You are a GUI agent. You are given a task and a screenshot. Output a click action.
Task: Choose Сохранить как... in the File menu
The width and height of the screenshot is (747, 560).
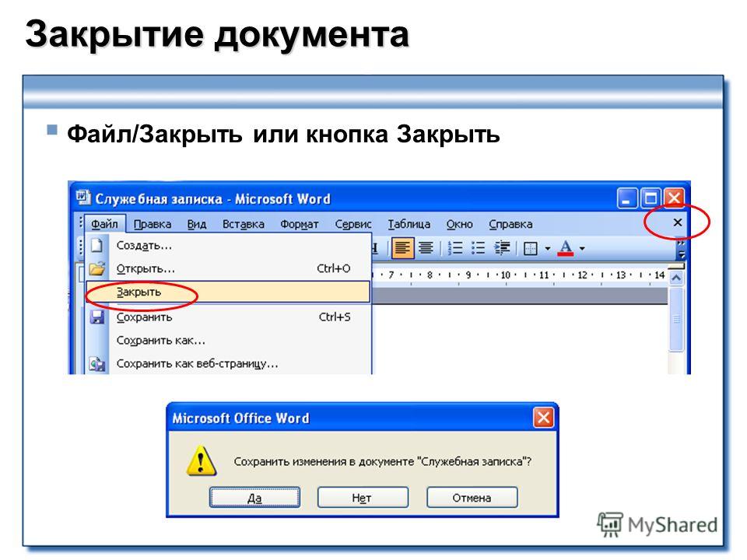(x=229, y=341)
